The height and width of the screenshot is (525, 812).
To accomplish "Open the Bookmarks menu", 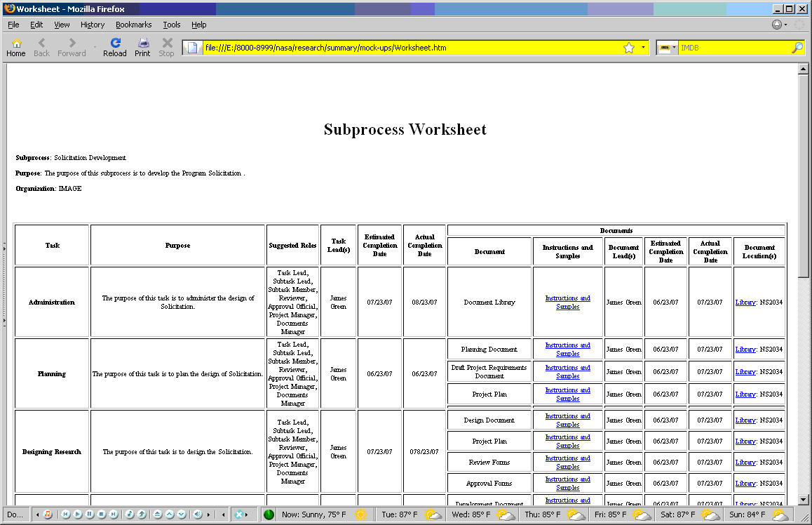I will [134, 25].
